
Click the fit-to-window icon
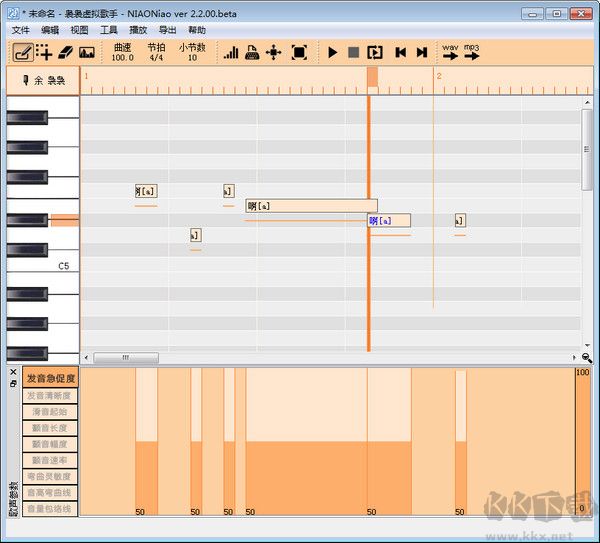299,52
